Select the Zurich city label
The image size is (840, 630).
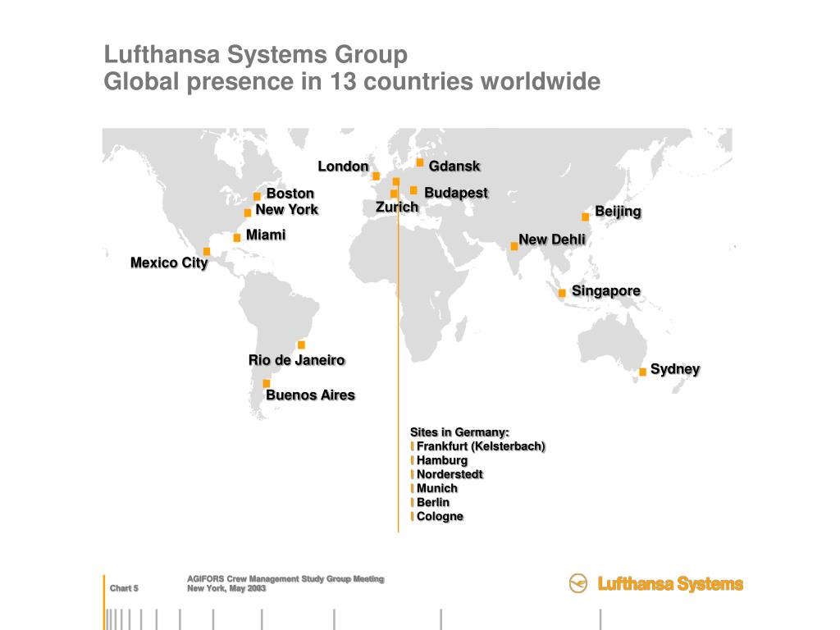tap(397, 207)
